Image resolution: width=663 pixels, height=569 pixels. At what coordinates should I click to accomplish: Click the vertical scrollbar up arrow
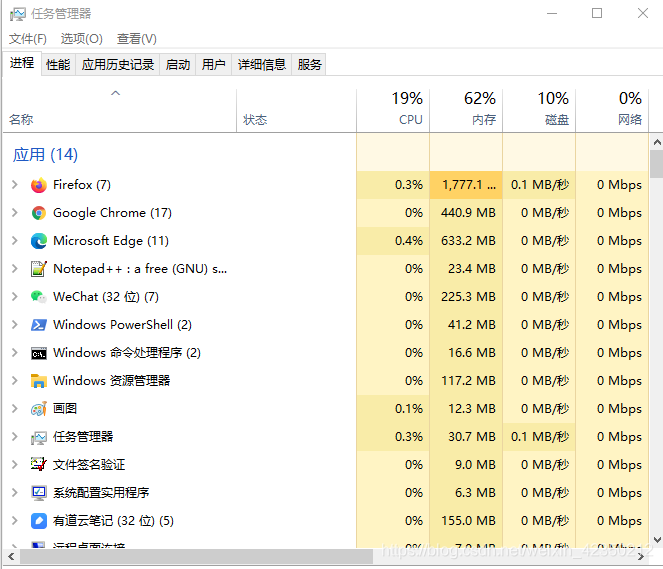coord(657,142)
